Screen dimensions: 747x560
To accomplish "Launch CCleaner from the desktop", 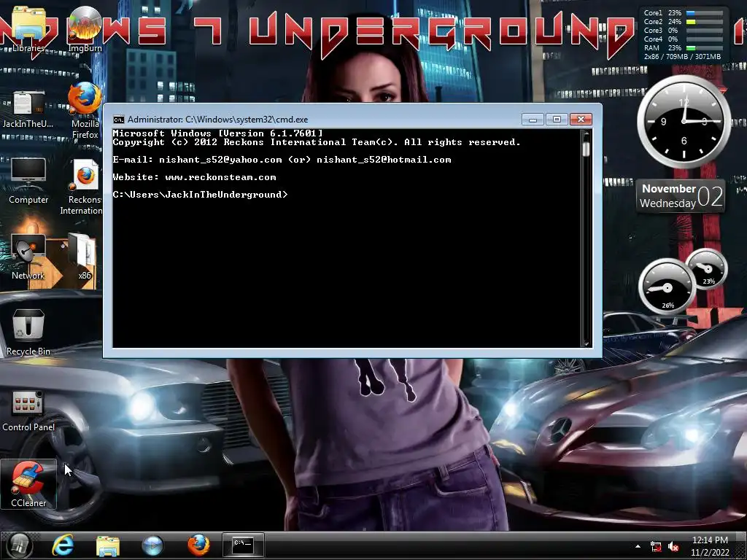I will click(x=28, y=484).
